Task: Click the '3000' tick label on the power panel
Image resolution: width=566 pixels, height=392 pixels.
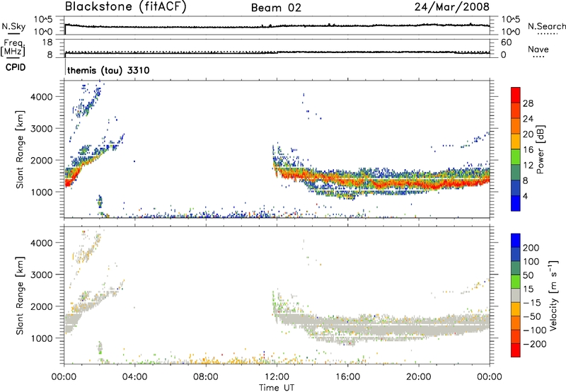Action: 42,129
